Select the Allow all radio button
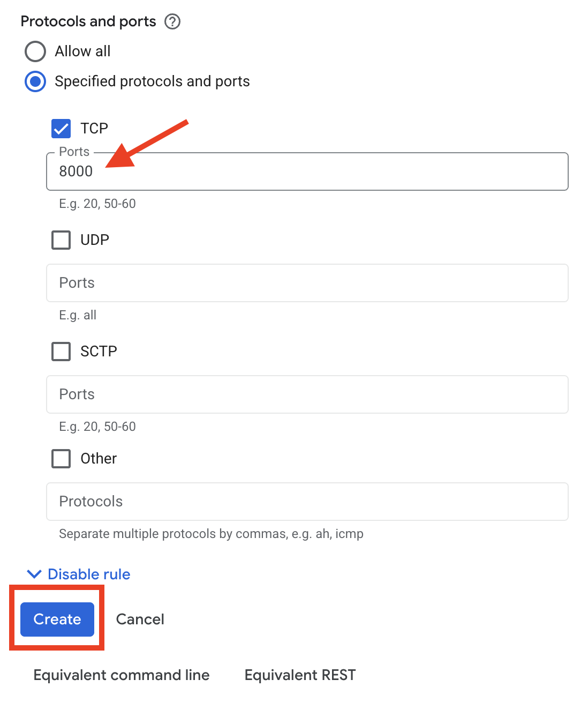 tap(35, 51)
